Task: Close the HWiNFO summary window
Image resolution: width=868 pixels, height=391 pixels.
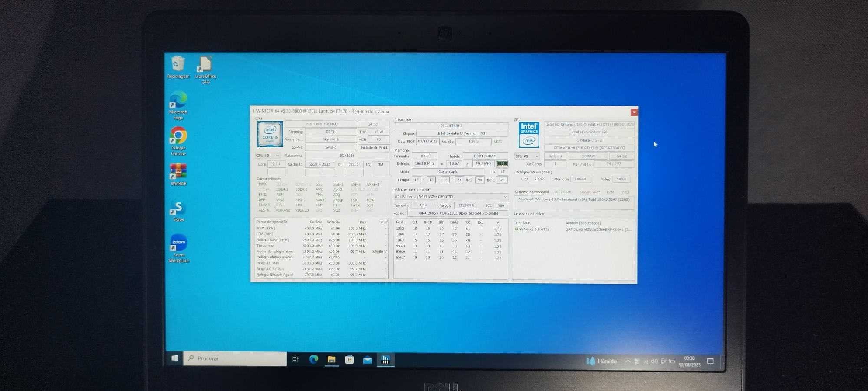Action: pyautogui.click(x=634, y=112)
